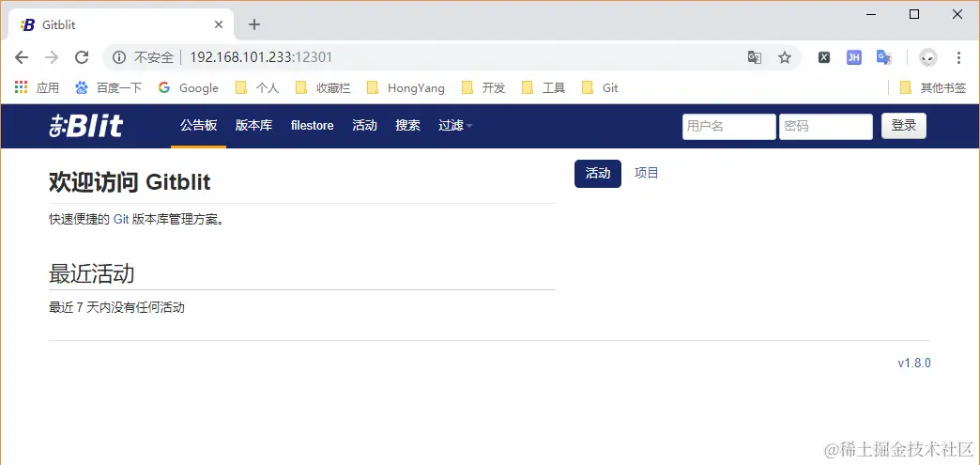Open the 开发 bookmark folder
This screenshot has width=980, height=465.
click(x=483, y=88)
